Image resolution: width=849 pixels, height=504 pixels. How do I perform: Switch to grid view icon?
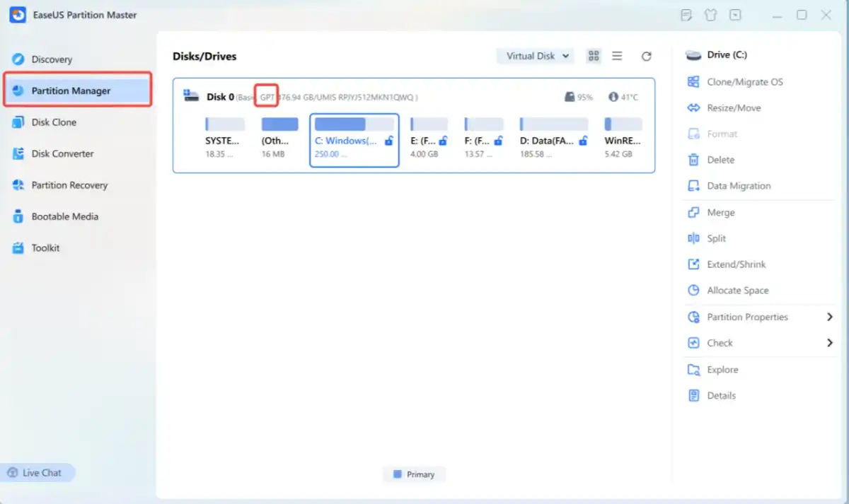(x=594, y=56)
